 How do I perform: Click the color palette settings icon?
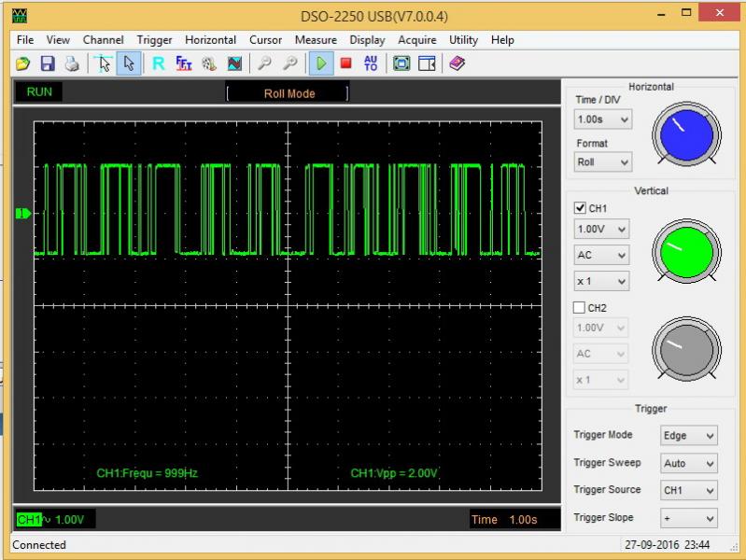click(209, 63)
